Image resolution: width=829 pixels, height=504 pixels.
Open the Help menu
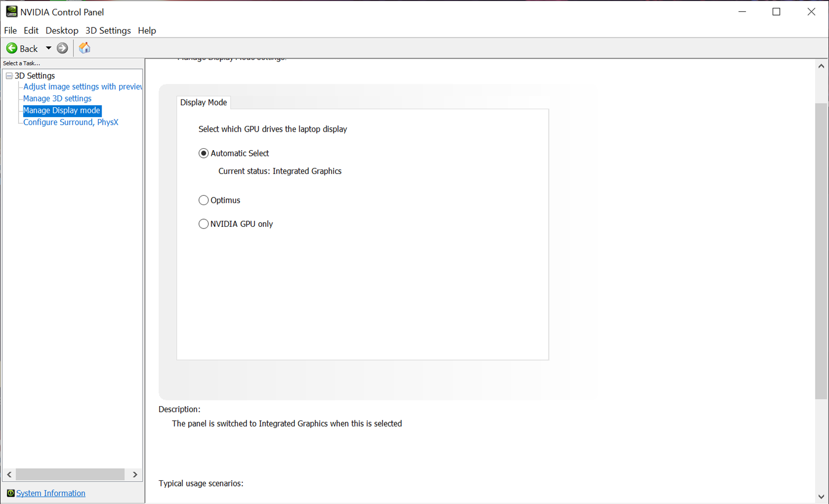tap(147, 31)
